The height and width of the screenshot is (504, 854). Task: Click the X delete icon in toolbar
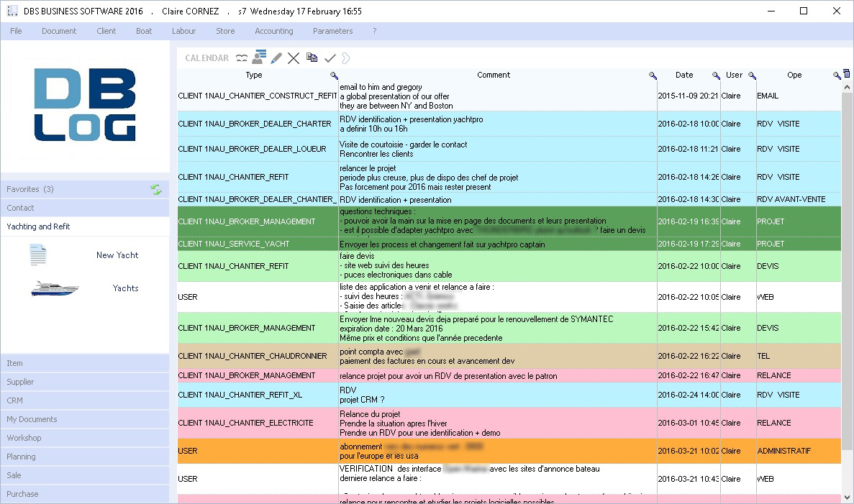[294, 58]
